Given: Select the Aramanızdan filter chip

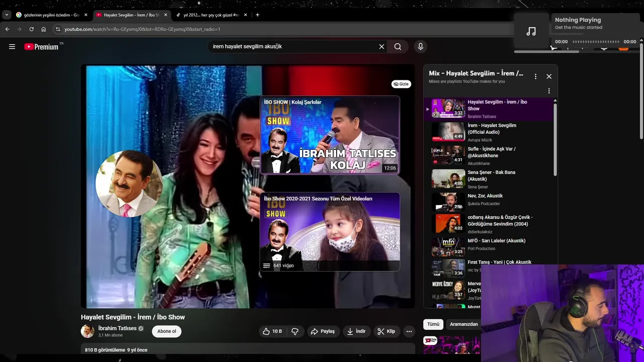Looking at the screenshot, I should tap(463, 324).
